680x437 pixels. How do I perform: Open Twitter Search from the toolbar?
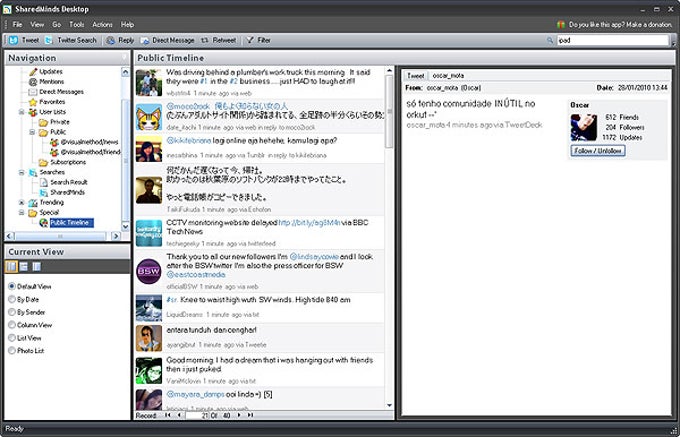click(x=71, y=40)
